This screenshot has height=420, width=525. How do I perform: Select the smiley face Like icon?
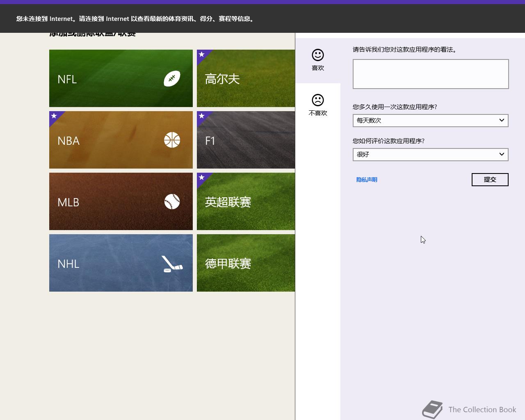tap(318, 55)
